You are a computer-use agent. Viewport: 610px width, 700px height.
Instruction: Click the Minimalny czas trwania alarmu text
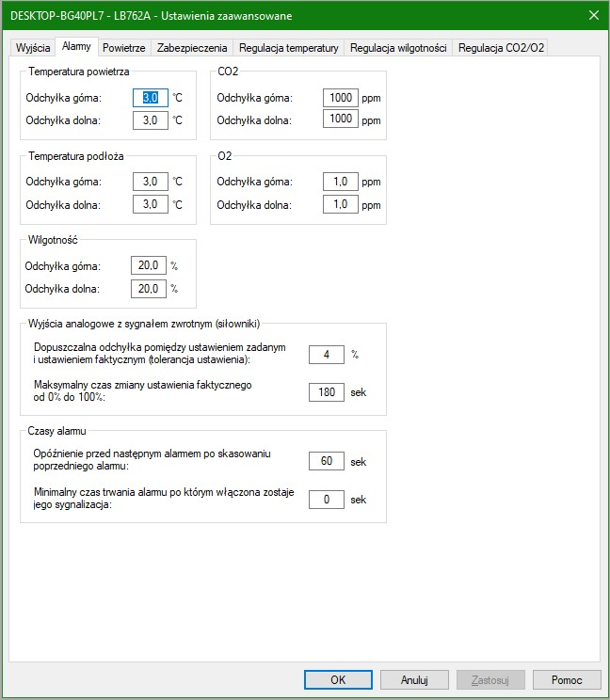(164, 499)
